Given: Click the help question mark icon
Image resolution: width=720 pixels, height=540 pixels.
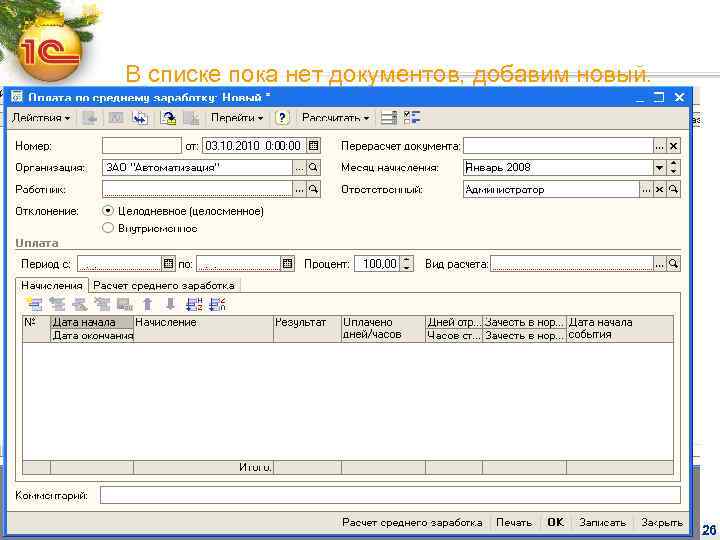Looking at the screenshot, I should [x=282, y=118].
